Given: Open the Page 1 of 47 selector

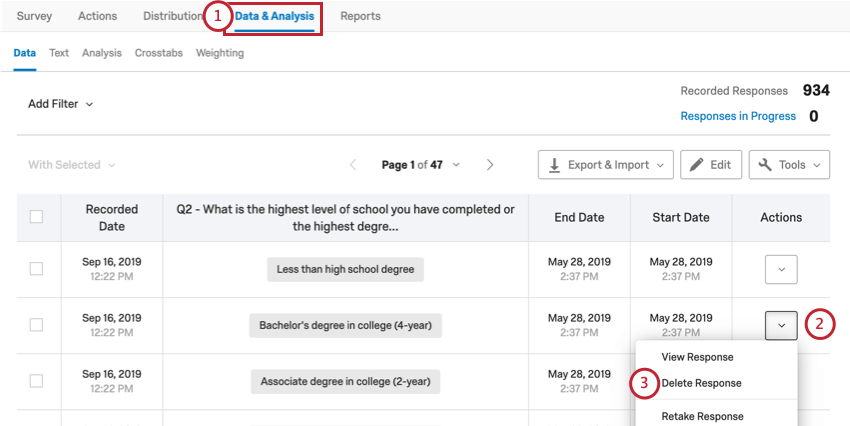Looking at the screenshot, I should [x=421, y=165].
